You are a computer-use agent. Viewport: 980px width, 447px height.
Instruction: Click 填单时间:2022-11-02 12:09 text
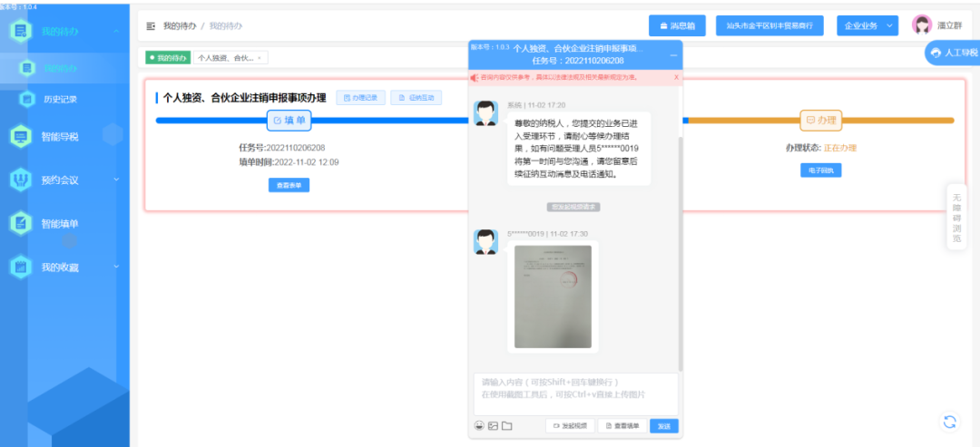289,162
